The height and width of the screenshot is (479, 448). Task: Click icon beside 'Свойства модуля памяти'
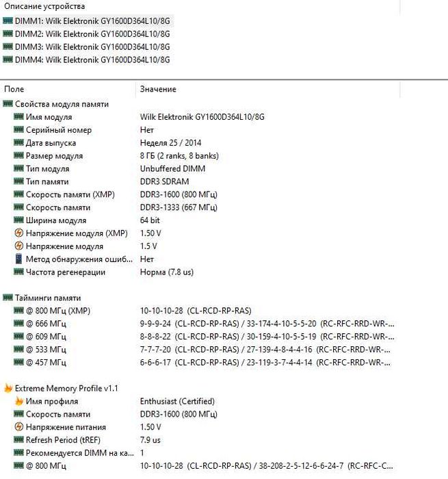pos(8,103)
